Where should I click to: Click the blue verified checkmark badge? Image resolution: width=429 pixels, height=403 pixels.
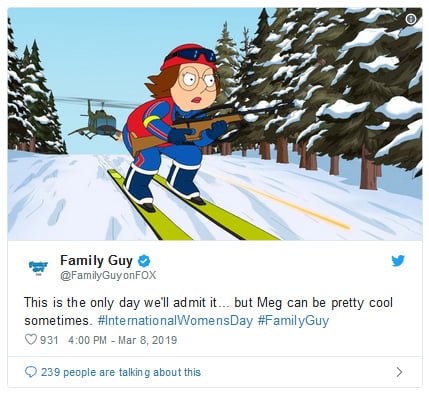click(144, 261)
